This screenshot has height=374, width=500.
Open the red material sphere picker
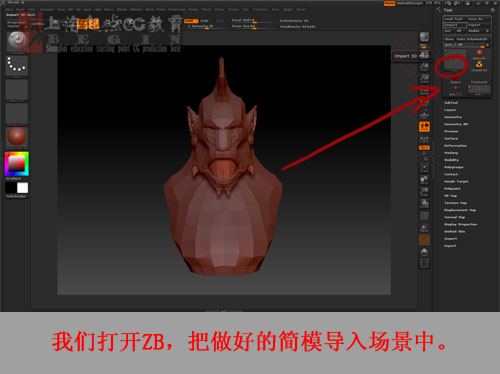(x=17, y=137)
